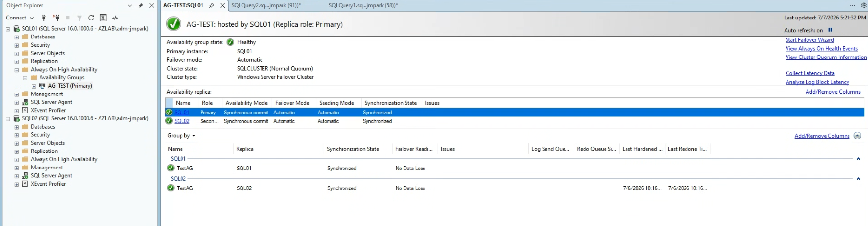Screen dimensions: 868x226
Task: Open the Group by dropdown
Action: (x=181, y=136)
